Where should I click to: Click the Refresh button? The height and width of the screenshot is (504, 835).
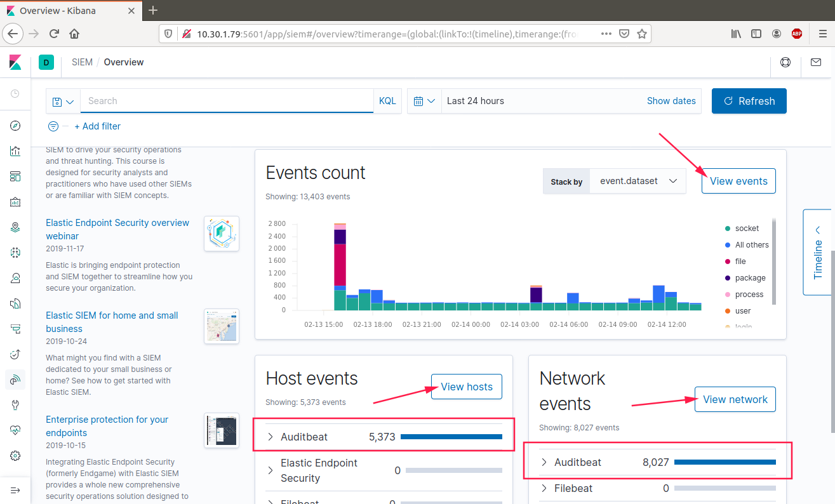click(749, 101)
